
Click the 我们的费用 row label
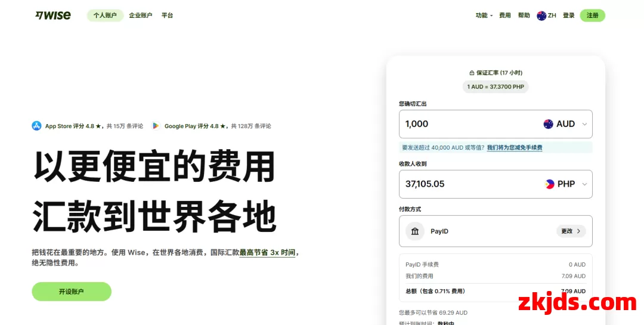[419, 276]
